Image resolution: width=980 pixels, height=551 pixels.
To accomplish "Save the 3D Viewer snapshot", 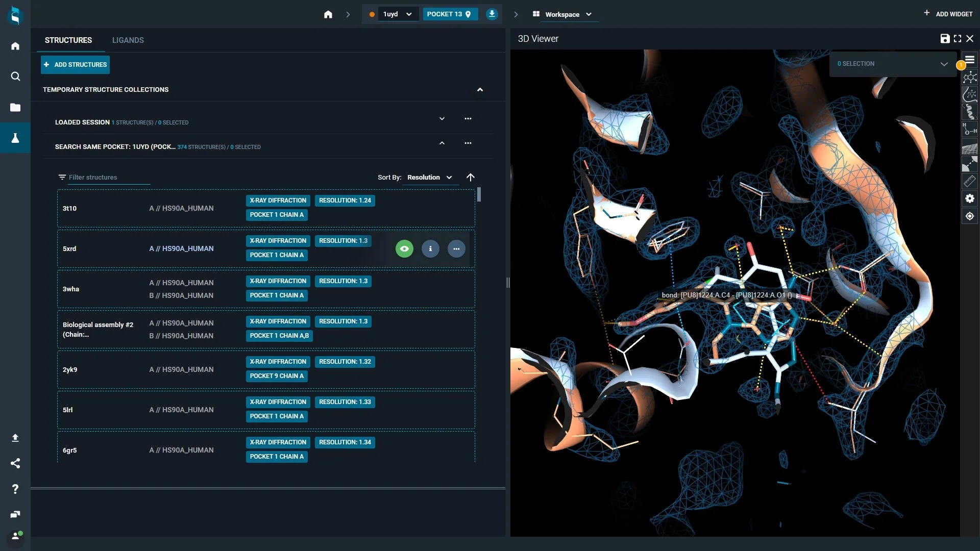I will click(945, 39).
